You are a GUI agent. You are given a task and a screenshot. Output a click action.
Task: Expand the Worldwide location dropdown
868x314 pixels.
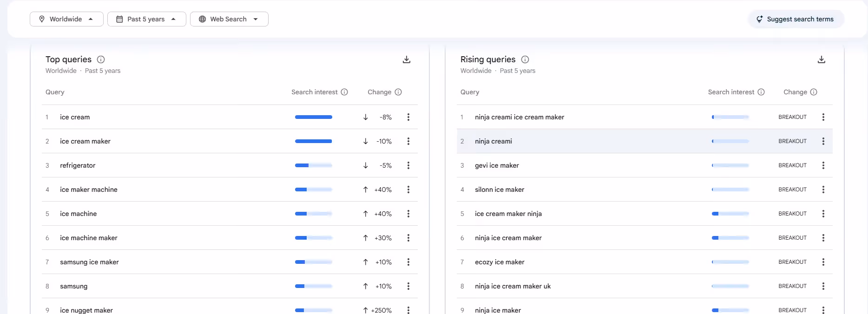point(66,19)
